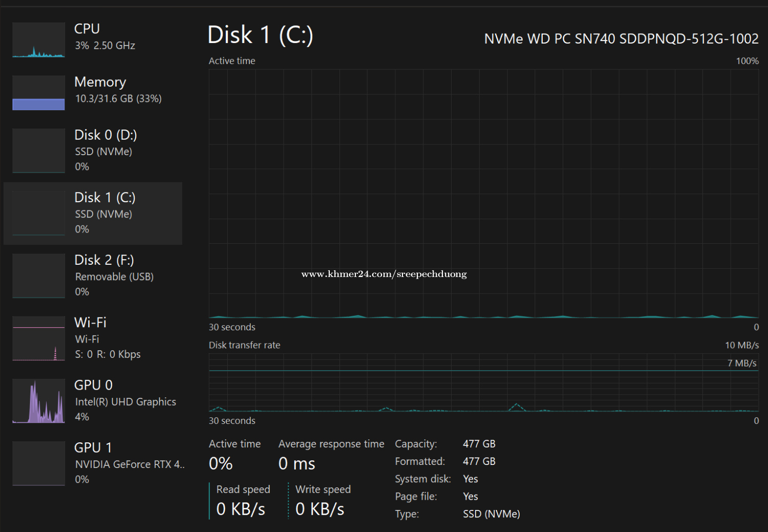Click inside the Active time graph
Image resolution: width=768 pixels, height=532 pixels.
(x=483, y=194)
